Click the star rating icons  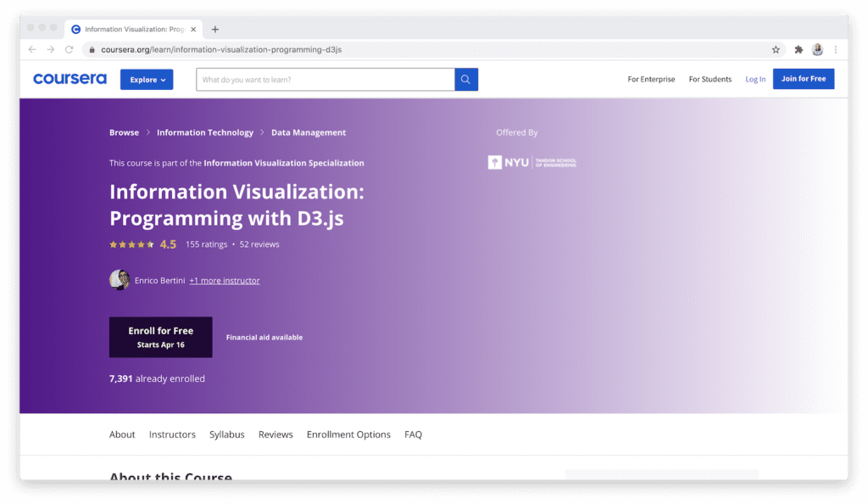[131, 244]
